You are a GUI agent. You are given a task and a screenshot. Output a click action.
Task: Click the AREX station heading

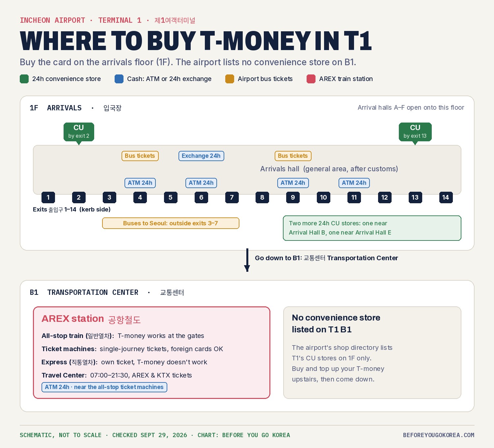(x=91, y=319)
